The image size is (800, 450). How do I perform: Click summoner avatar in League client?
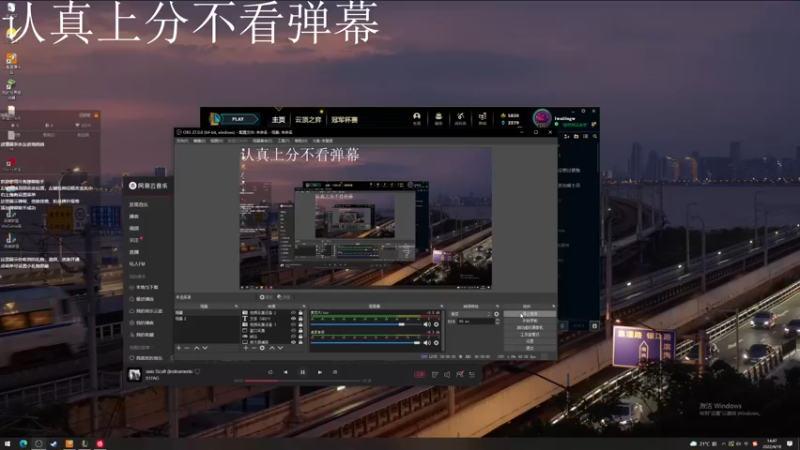542,118
